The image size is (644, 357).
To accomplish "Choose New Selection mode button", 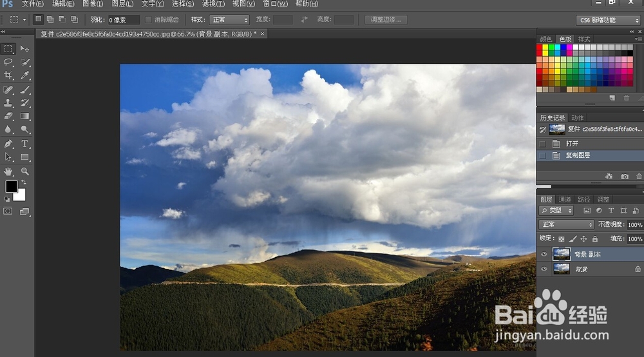I will [38, 19].
